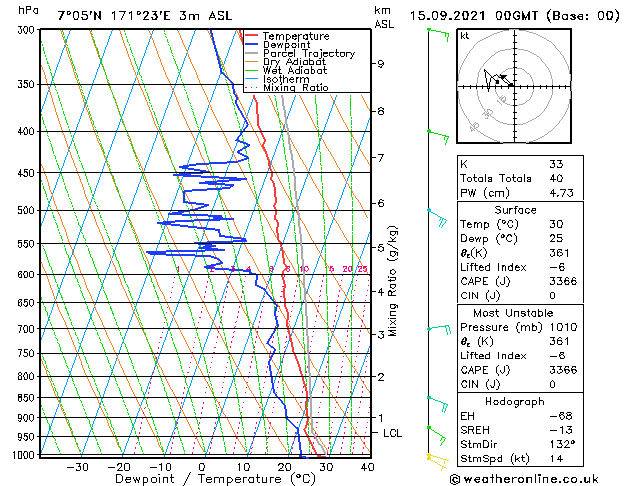
Task: Click the StmDir value 132°
Action: pos(562,445)
